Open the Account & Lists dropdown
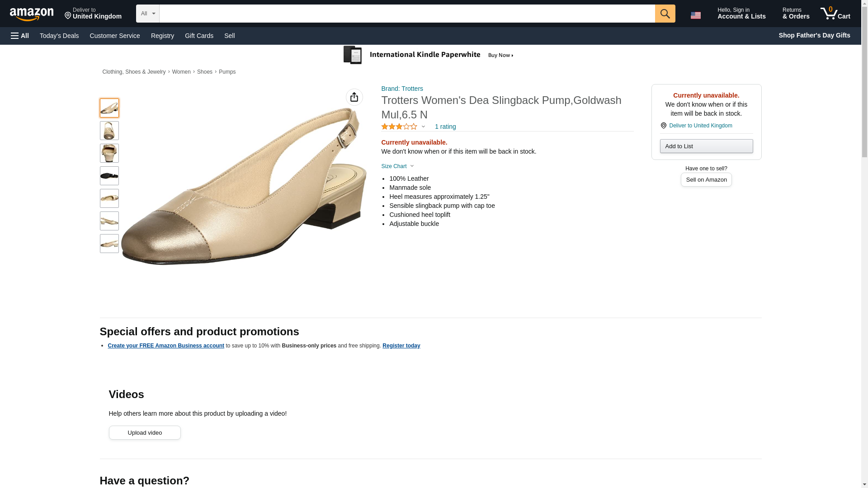This screenshot has height=488, width=868. click(x=741, y=14)
